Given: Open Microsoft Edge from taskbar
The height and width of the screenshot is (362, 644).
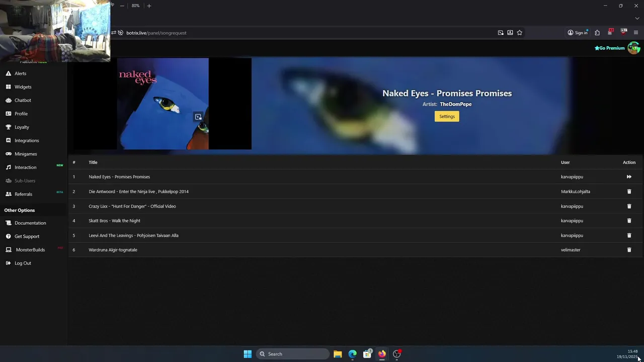Looking at the screenshot, I should tap(353, 354).
